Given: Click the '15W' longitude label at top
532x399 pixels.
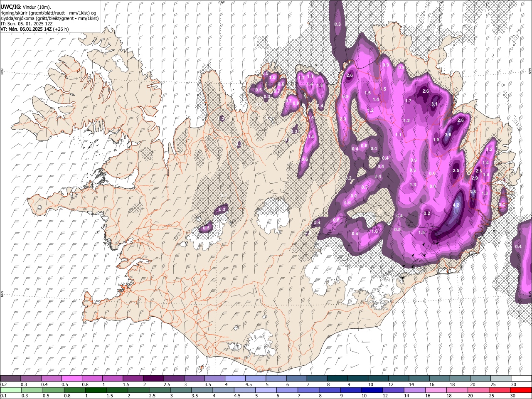Looking at the screenshot, I should pos(440,2).
